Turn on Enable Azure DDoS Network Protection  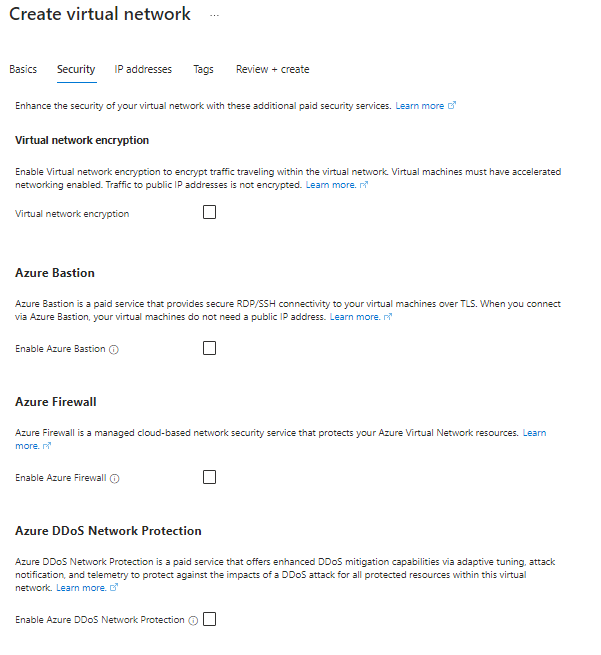209,619
